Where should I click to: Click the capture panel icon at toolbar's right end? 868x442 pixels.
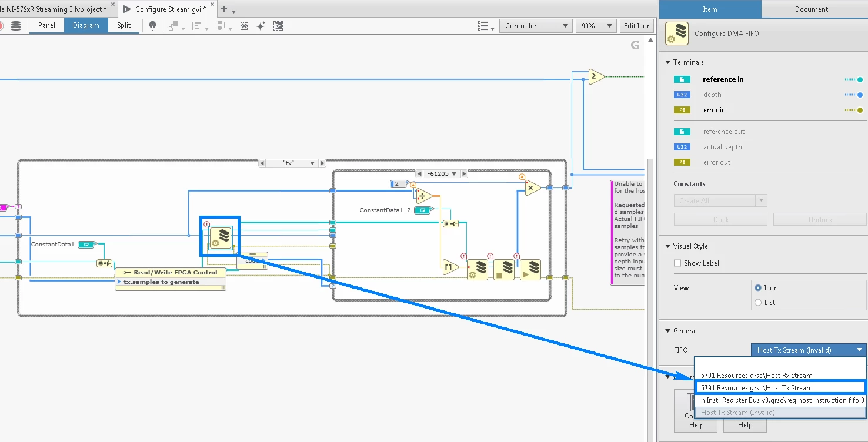coord(278,25)
